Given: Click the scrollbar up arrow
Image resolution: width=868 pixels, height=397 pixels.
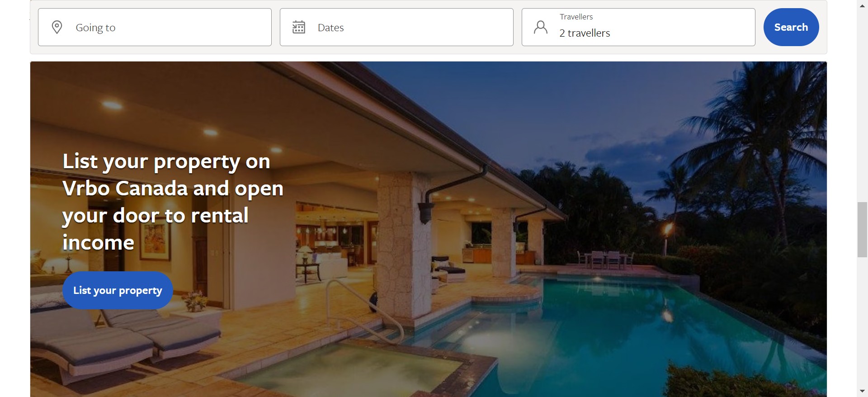Looking at the screenshot, I should [x=862, y=6].
